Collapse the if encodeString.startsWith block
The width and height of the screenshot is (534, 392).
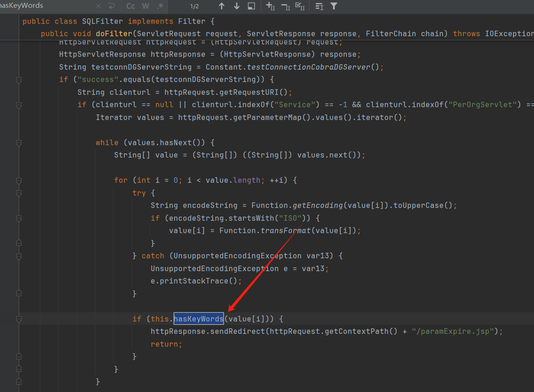pos(19,218)
